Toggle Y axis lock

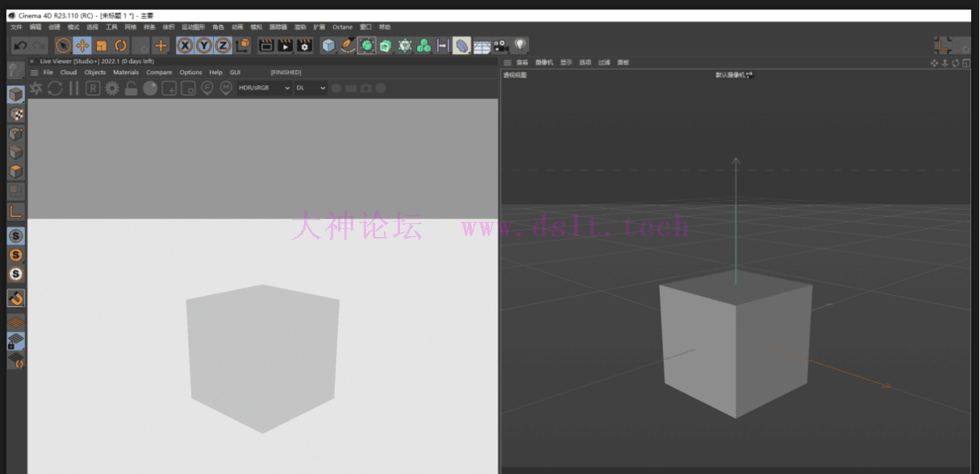pos(204,46)
